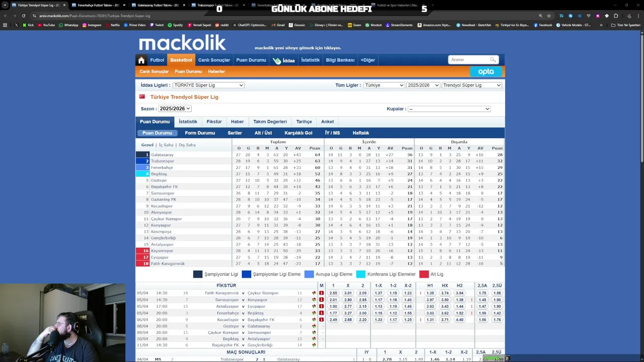The height and width of the screenshot is (362, 644).
Task: Click red M icon on Samsunspor v Konyaspor row
Action: click(x=321, y=300)
